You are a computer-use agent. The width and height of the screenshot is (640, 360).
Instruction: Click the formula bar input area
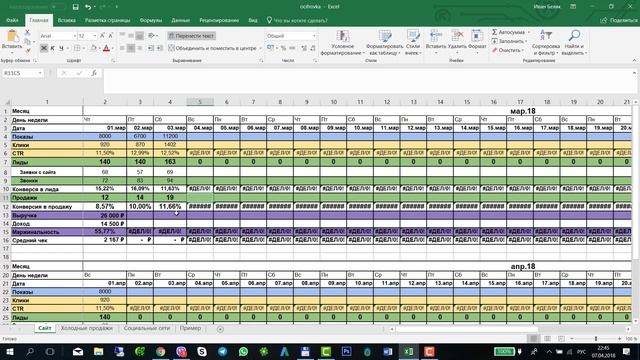tap(367, 81)
